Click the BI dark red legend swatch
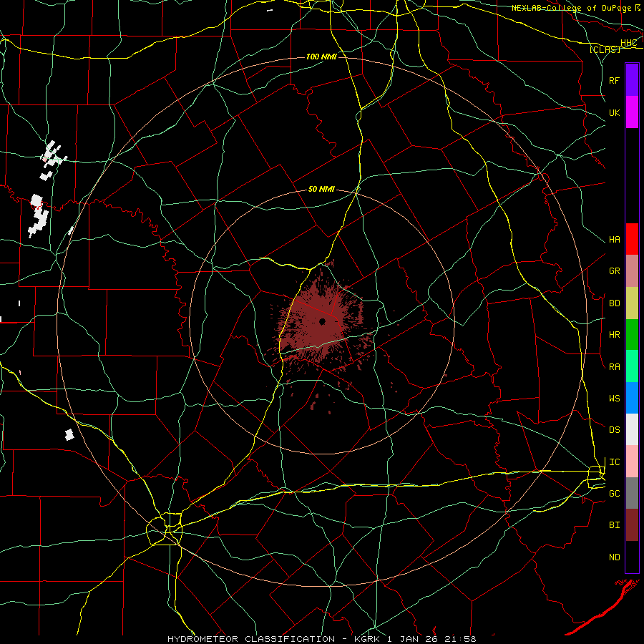The image size is (644, 644). click(632, 525)
